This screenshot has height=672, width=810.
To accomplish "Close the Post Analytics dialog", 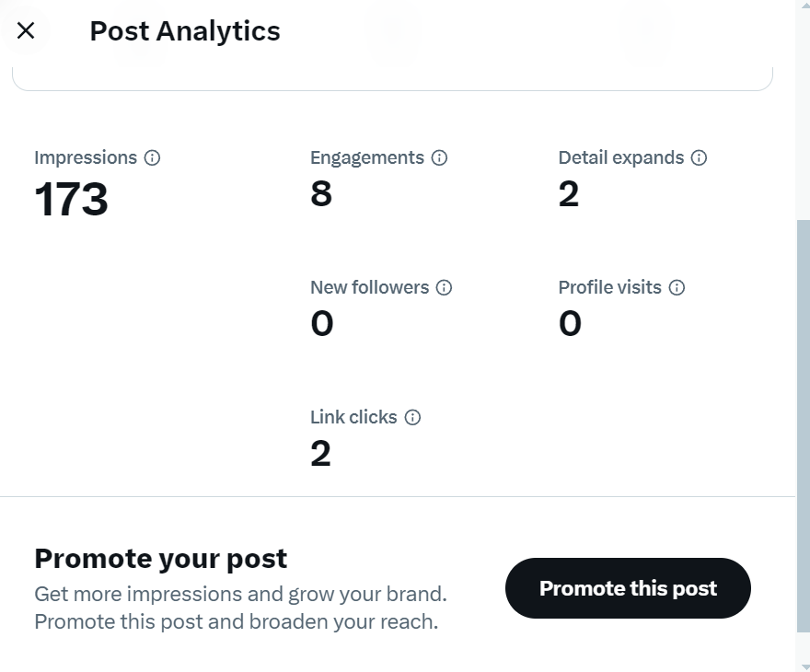I will click(26, 30).
